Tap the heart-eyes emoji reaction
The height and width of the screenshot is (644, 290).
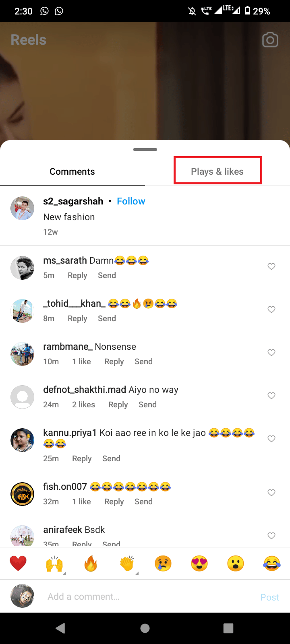click(199, 563)
